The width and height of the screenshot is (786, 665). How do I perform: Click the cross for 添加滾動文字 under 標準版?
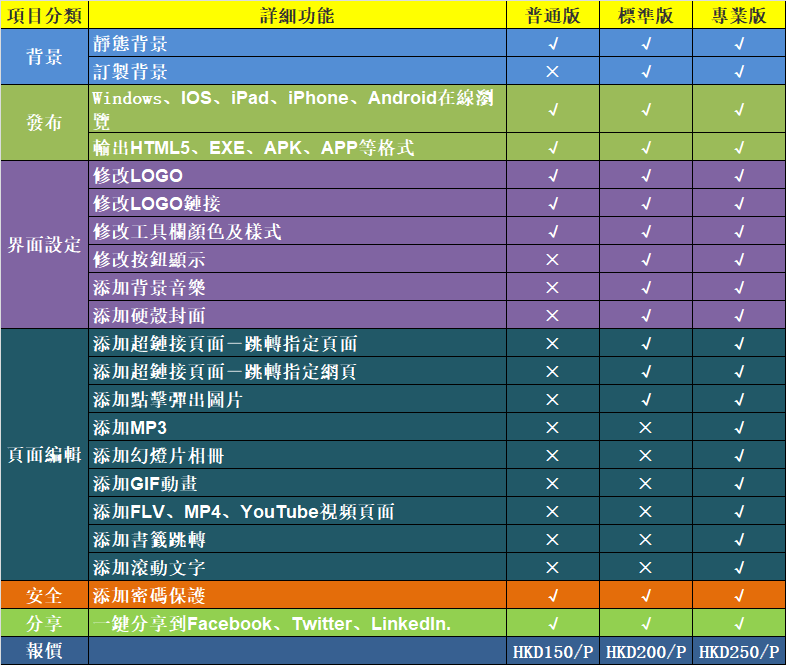pos(646,568)
